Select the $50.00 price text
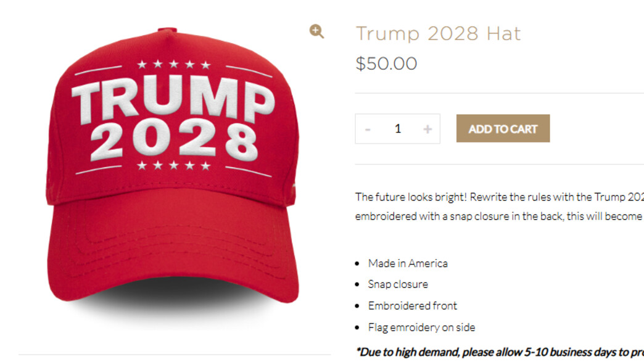Screen dimensions: 644x362 pyautogui.click(x=386, y=64)
